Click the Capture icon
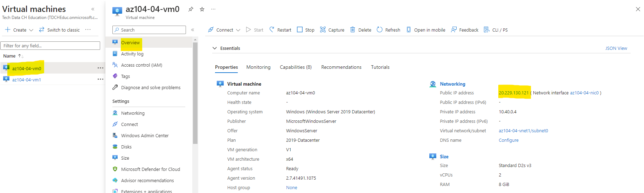 (x=323, y=30)
